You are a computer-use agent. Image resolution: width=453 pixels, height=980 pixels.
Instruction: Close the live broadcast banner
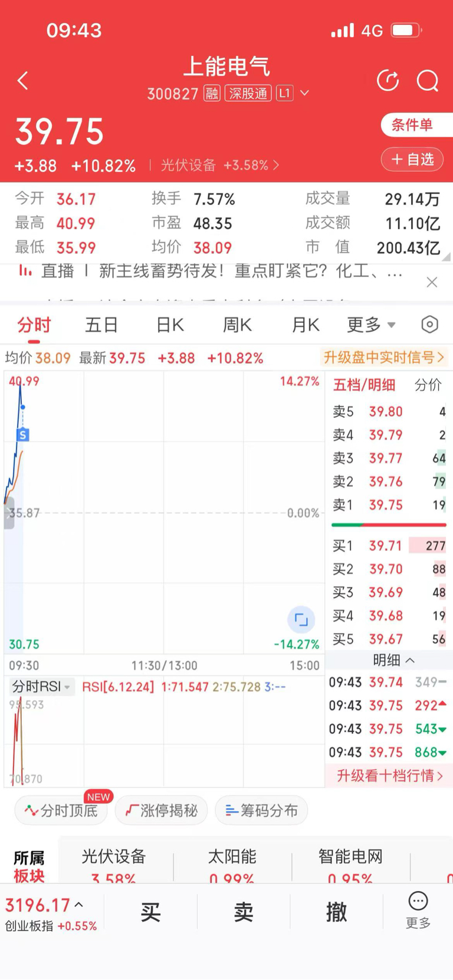click(x=432, y=282)
